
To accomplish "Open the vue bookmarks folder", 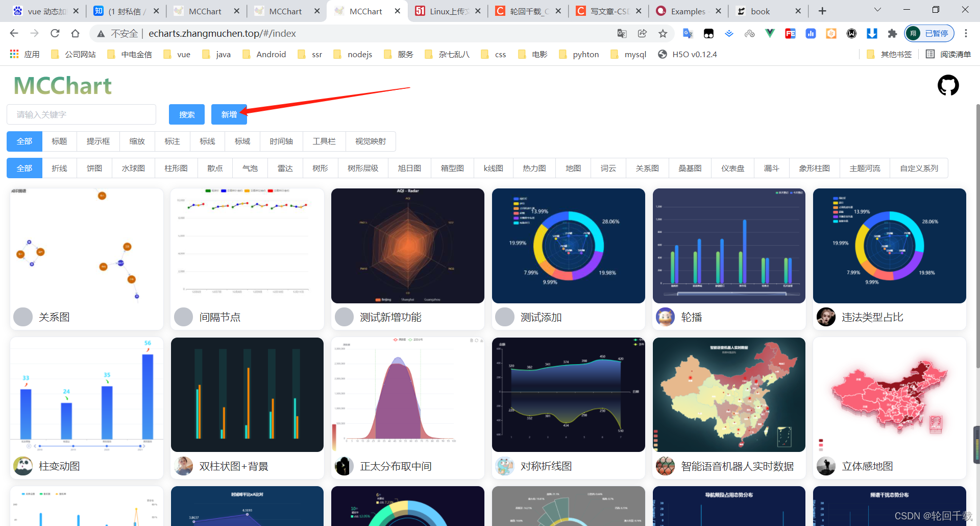I will click(177, 54).
